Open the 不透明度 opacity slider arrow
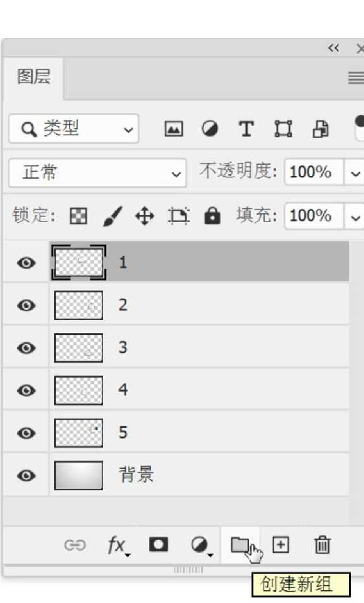Viewport: 364px width, 603px height. pyautogui.click(x=355, y=173)
